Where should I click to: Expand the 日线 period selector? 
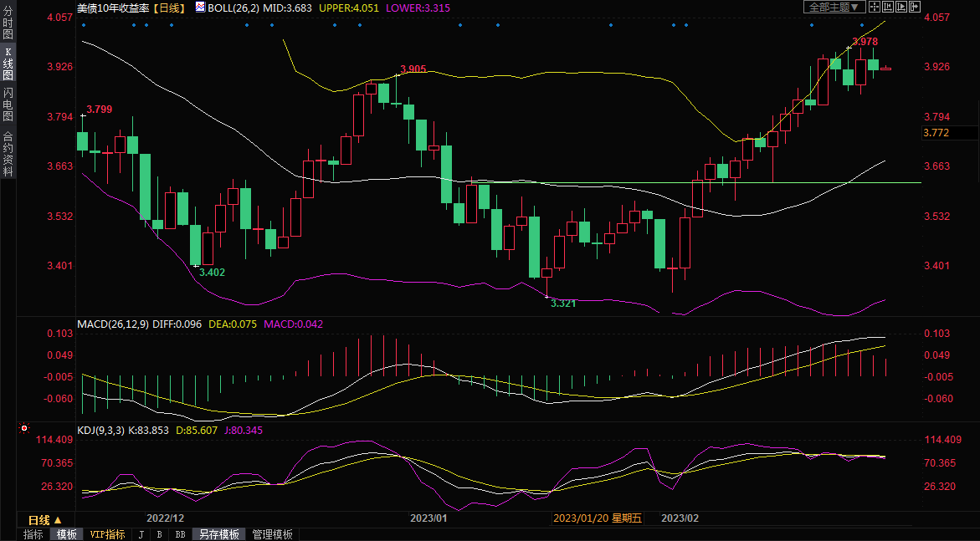[x=45, y=519]
